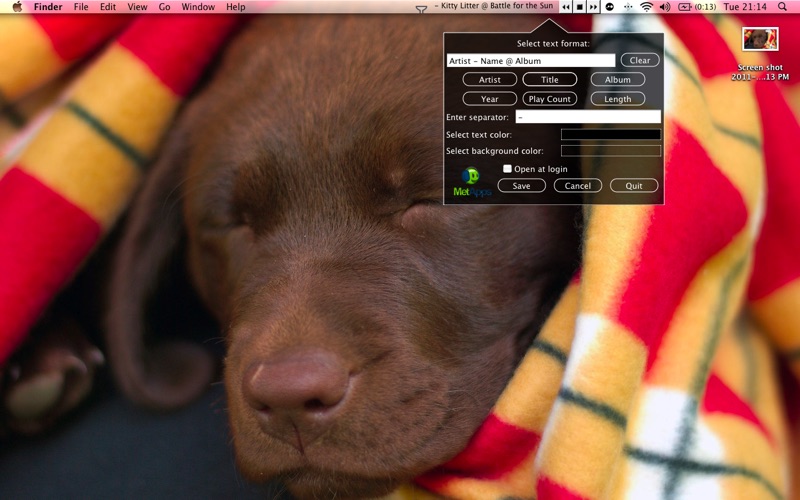Cancel the settings popup
This screenshot has width=800, height=500.
[x=578, y=186]
